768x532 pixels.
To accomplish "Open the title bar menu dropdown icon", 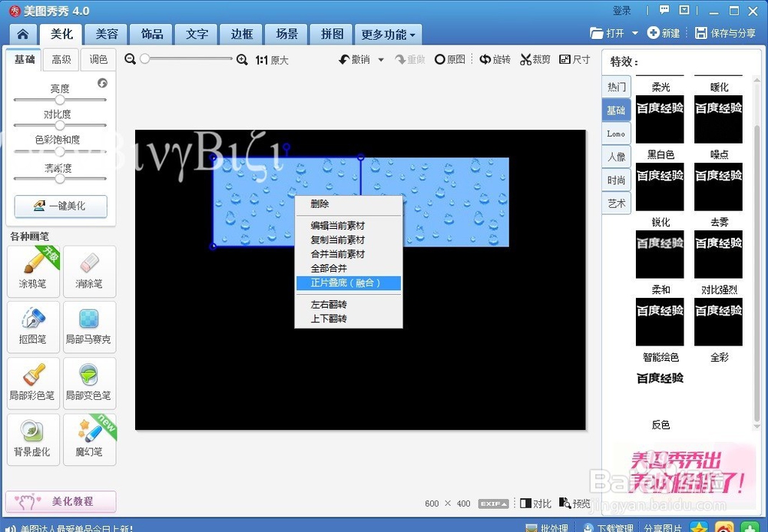I will tap(684, 10).
